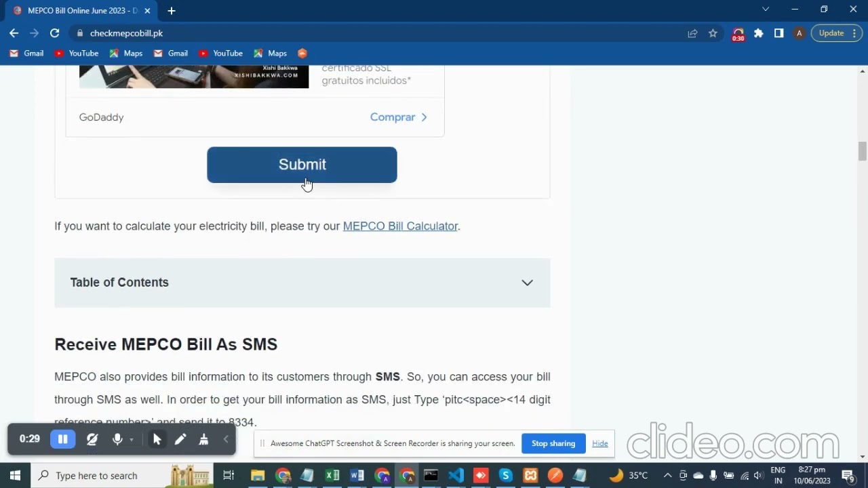Open the MEPCO Bill Calculator link
The height and width of the screenshot is (488, 868).
[400, 226]
